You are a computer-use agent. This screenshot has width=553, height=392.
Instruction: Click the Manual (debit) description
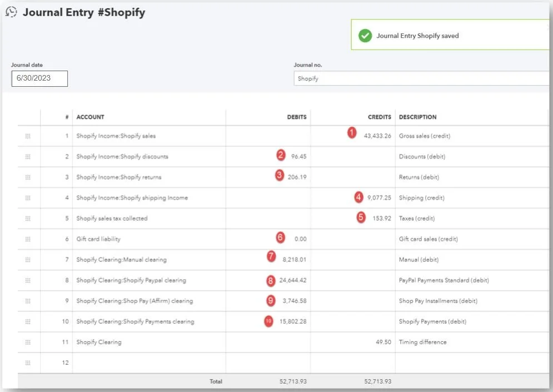coord(419,260)
